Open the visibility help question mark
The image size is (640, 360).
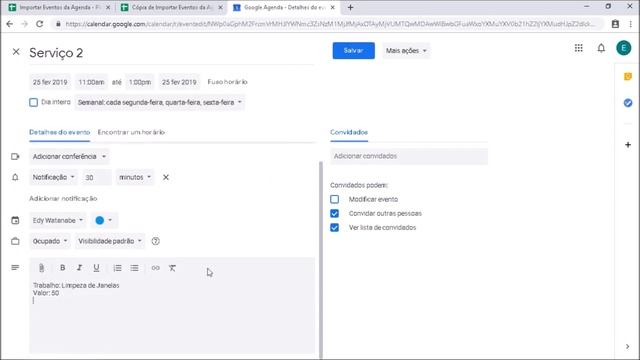click(156, 241)
